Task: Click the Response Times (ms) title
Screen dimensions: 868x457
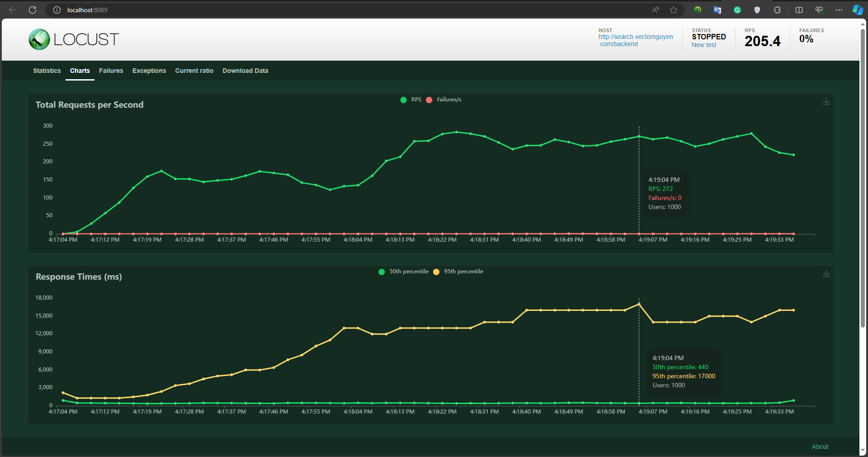Action: 79,277
